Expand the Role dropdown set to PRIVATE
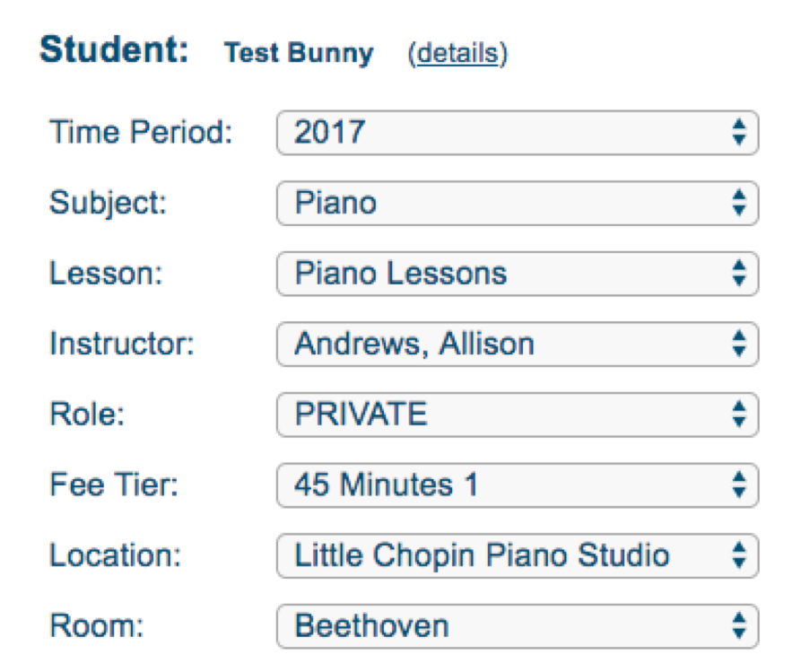The width and height of the screenshot is (801, 672). click(517, 415)
